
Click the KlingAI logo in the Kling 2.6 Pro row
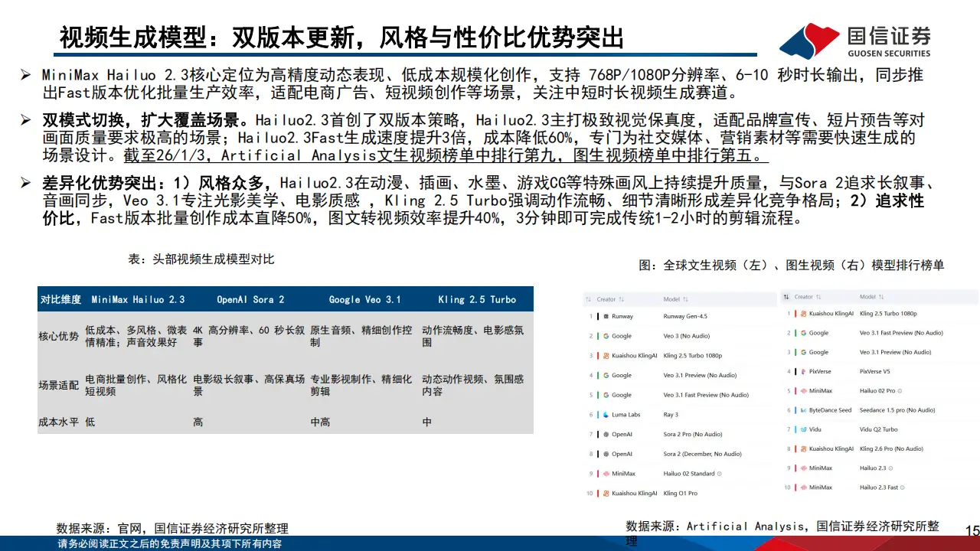click(802, 449)
